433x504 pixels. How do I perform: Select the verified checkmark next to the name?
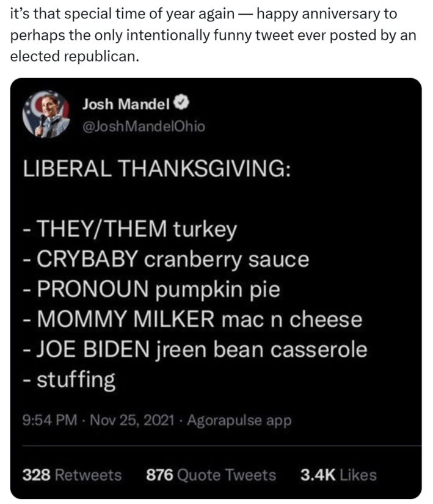[180, 103]
